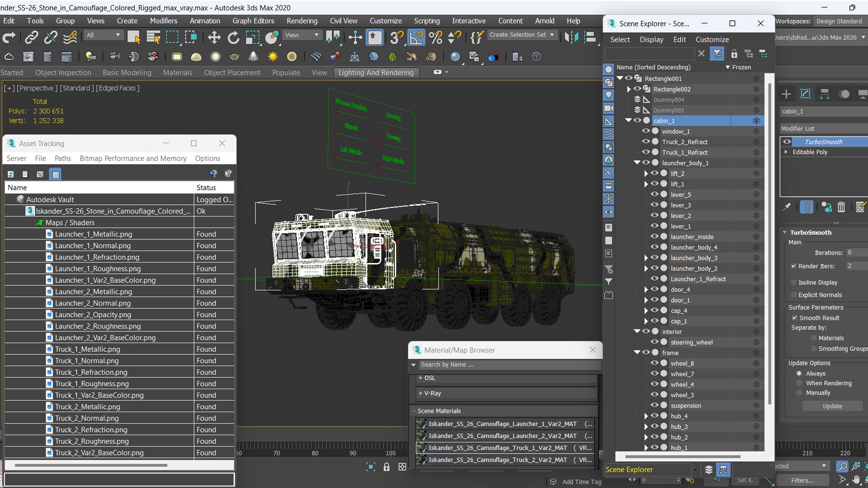Click the Mirror tool icon
This screenshot has height=488, width=868.
[571, 38]
